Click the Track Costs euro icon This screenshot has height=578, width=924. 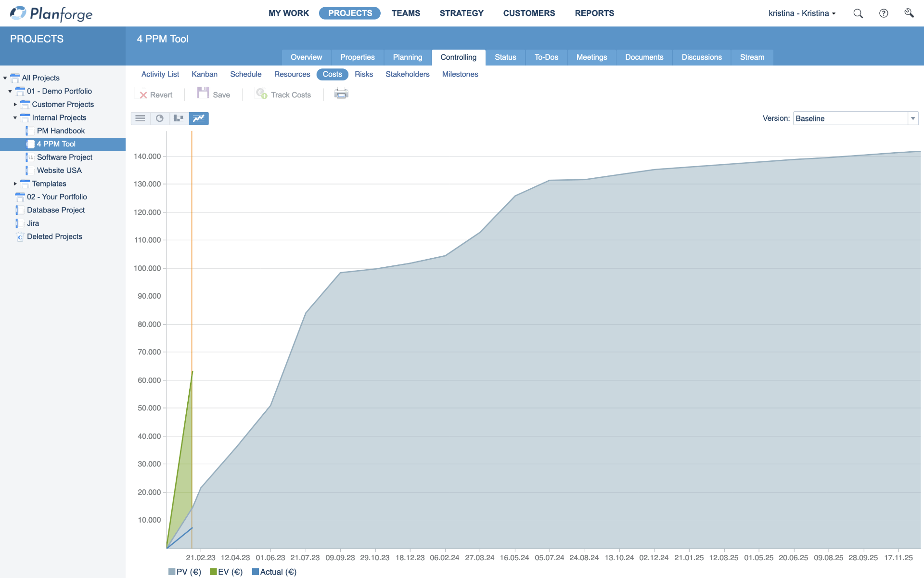[x=261, y=93]
